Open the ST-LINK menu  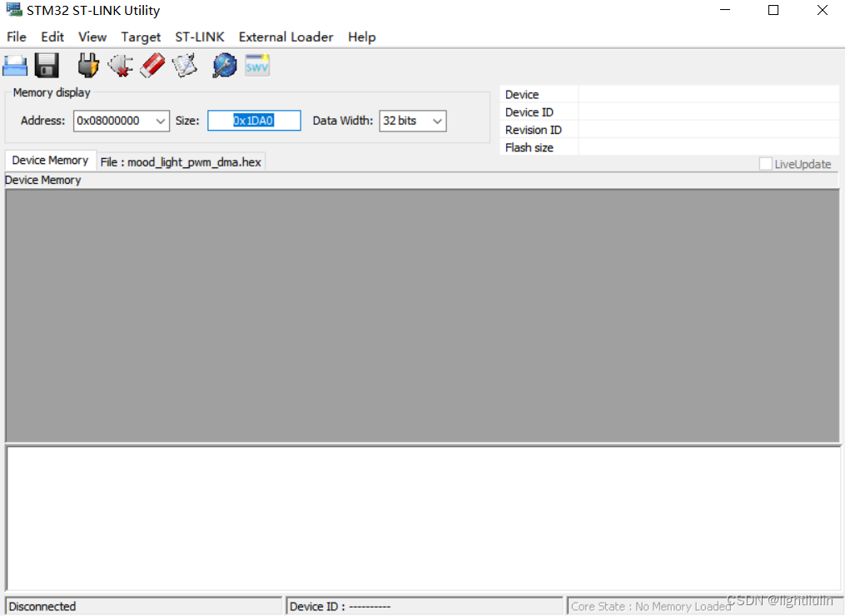(x=200, y=37)
